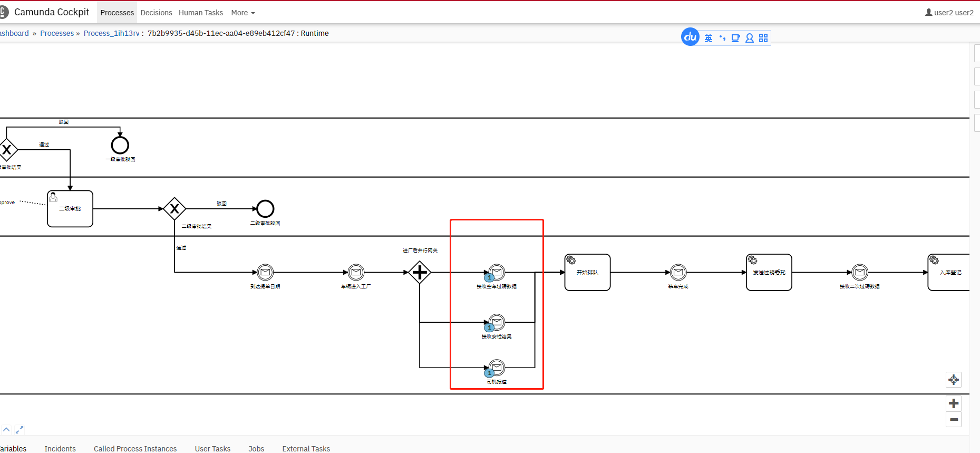Image resolution: width=980 pixels, height=453 pixels.
Task: Toggle the input method English mode icon
Action: (x=709, y=38)
